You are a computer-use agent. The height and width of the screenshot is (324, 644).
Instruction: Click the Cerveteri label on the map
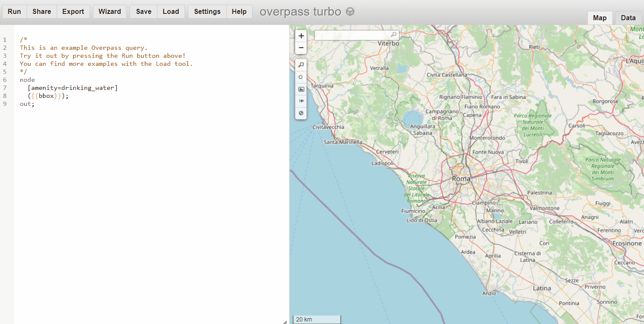click(387, 151)
